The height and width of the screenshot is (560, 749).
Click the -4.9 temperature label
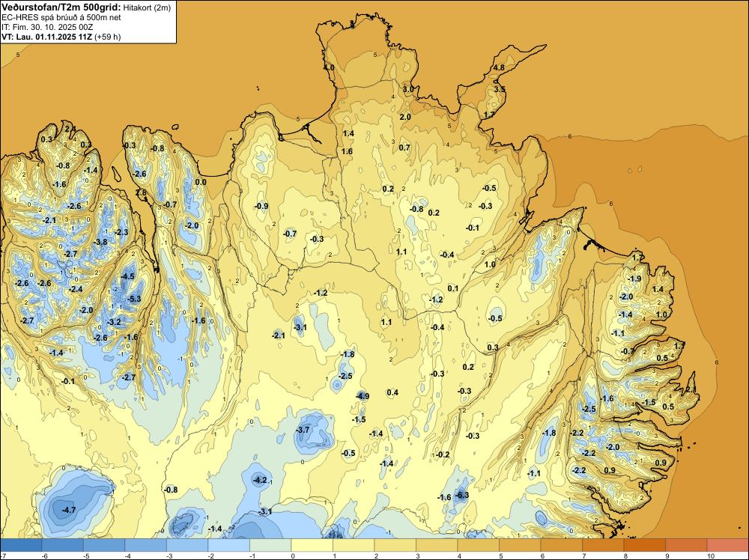pyautogui.click(x=363, y=396)
